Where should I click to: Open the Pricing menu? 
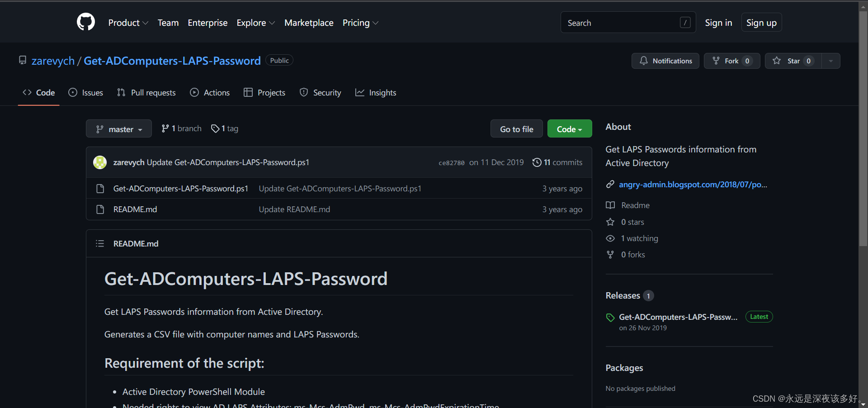click(360, 23)
